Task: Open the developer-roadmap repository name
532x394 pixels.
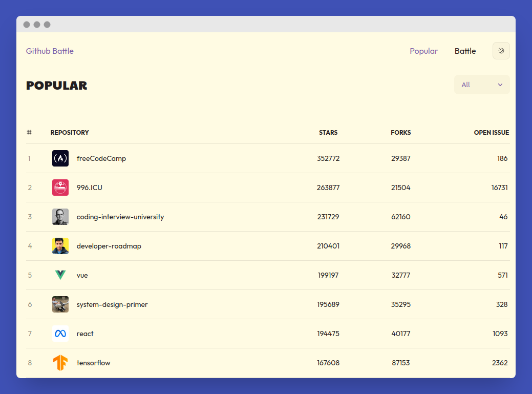Action: pyautogui.click(x=109, y=246)
